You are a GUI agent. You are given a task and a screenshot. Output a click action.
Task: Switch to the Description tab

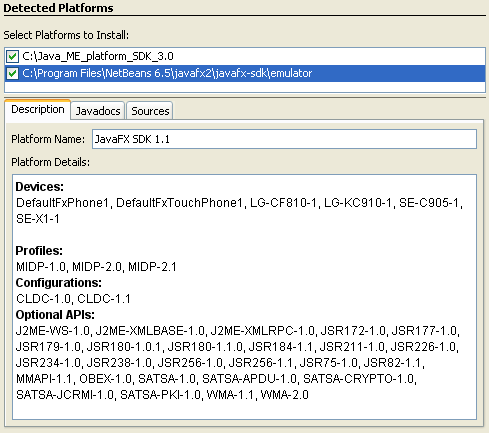pos(38,110)
